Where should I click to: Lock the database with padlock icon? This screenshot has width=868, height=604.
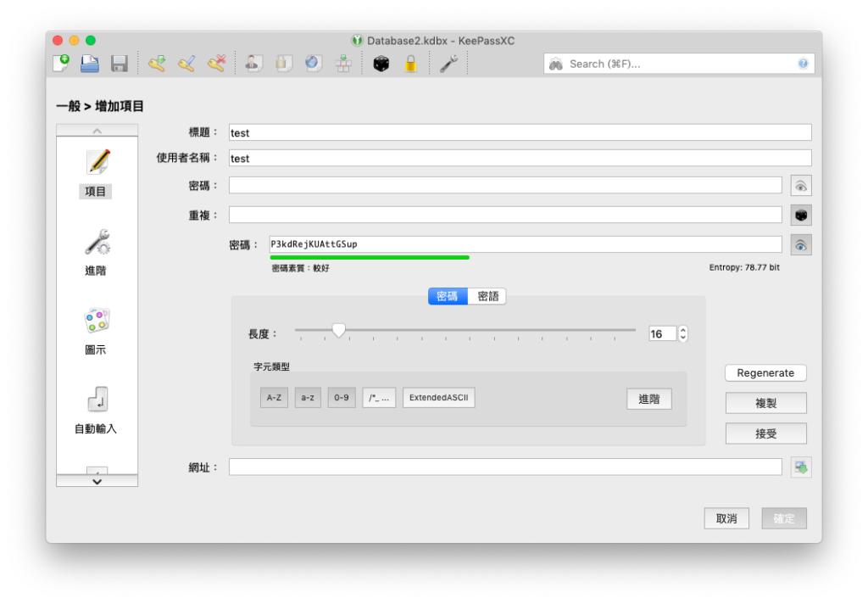[411, 63]
